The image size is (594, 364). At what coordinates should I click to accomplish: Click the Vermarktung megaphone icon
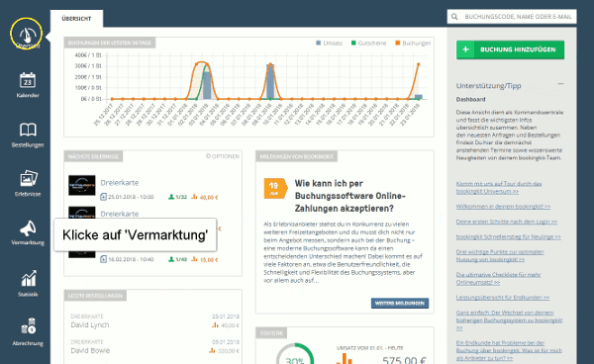pos(28,228)
